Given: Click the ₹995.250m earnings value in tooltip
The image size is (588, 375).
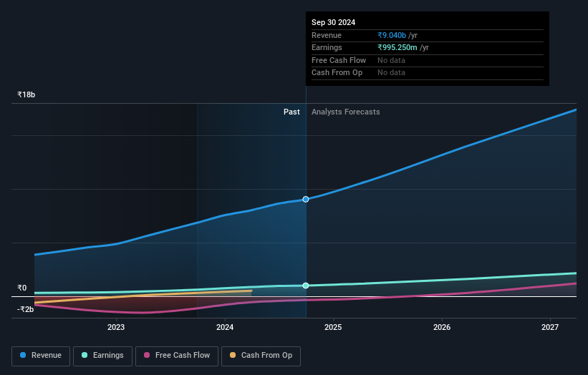Looking at the screenshot, I should pyautogui.click(x=397, y=47).
